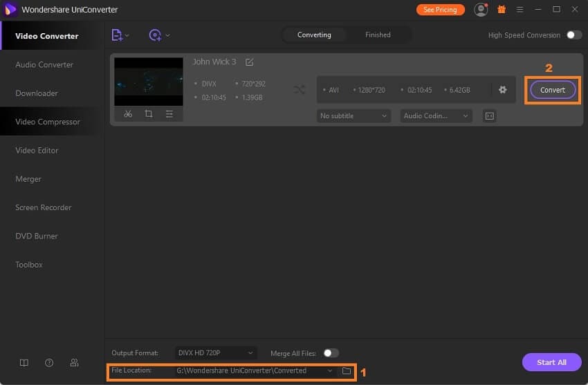Toggle Merge All Files switch
Image resolution: width=588 pixels, height=385 pixels.
[331, 353]
